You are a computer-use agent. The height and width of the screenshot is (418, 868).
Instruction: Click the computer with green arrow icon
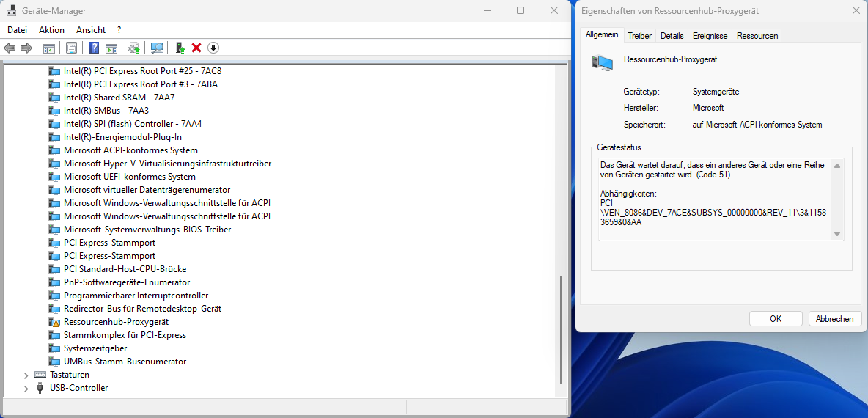pyautogui.click(x=180, y=48)
